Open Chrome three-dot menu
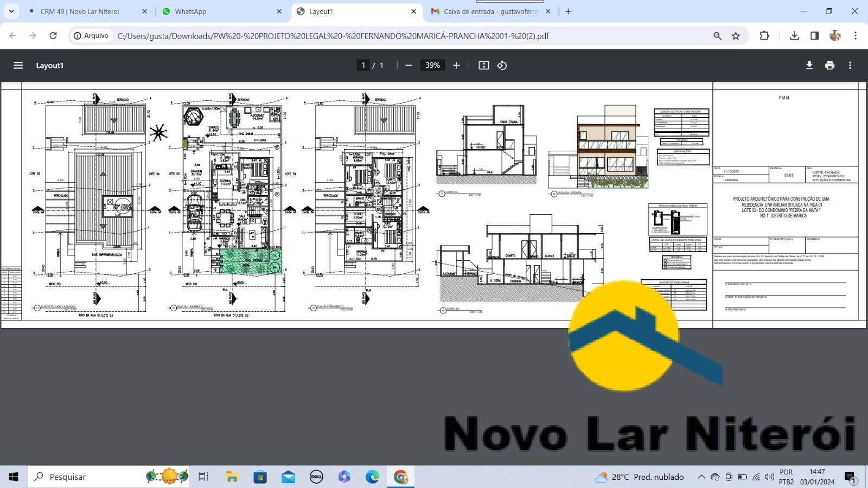Screen dimensions: 868x488 coord(856,36)
